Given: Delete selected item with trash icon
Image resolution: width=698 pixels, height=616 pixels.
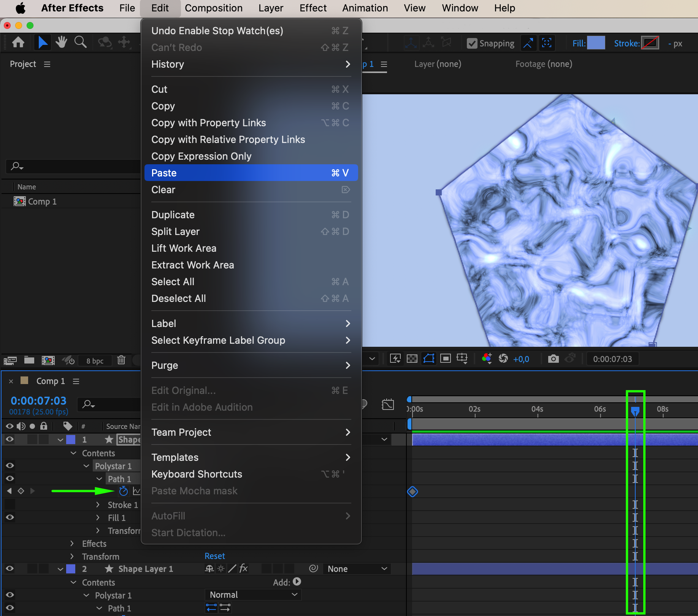Looking at the screenshot, I should click(x=121, y=360).
